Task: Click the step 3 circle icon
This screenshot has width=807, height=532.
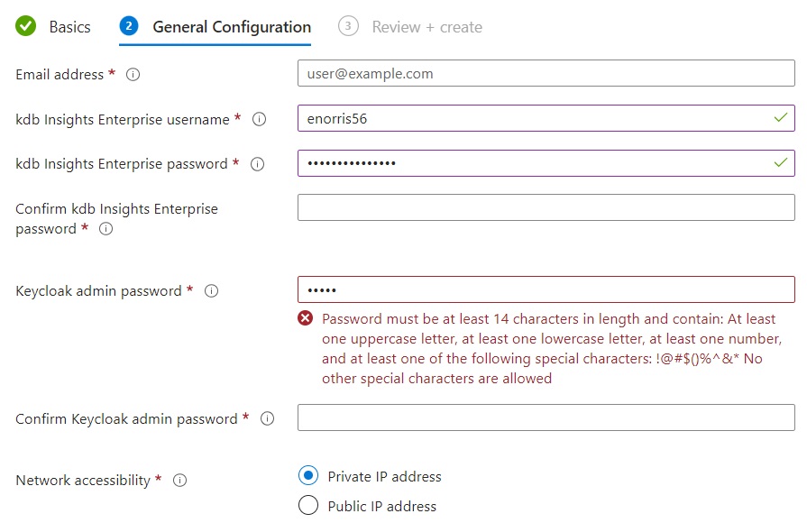Action: (348, 26)
